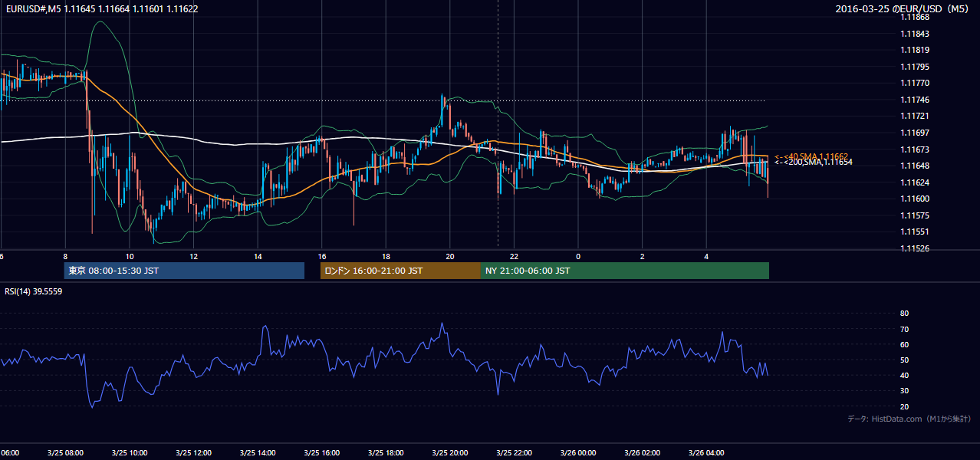
Task: Click the bottom axis label 3/26 02:00
Action: pyautogui.click(x=643, y=453)
